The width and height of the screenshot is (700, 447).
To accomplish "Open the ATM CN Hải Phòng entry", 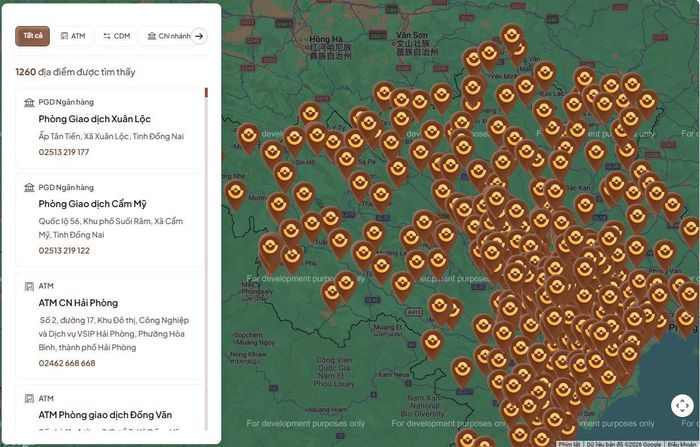I will (110, 326).
